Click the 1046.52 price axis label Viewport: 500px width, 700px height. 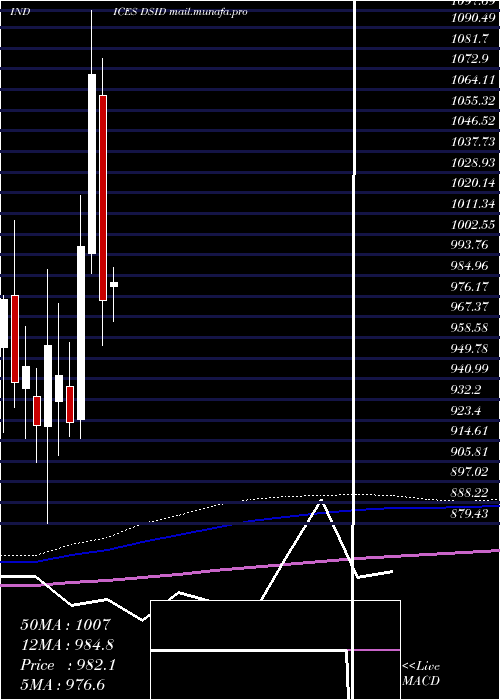pos(473,121)
